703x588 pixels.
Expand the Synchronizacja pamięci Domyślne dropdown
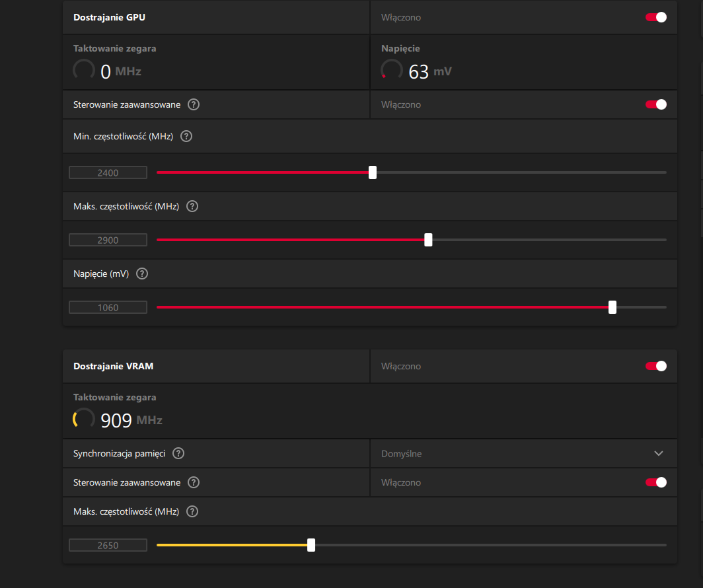point(658,453)
